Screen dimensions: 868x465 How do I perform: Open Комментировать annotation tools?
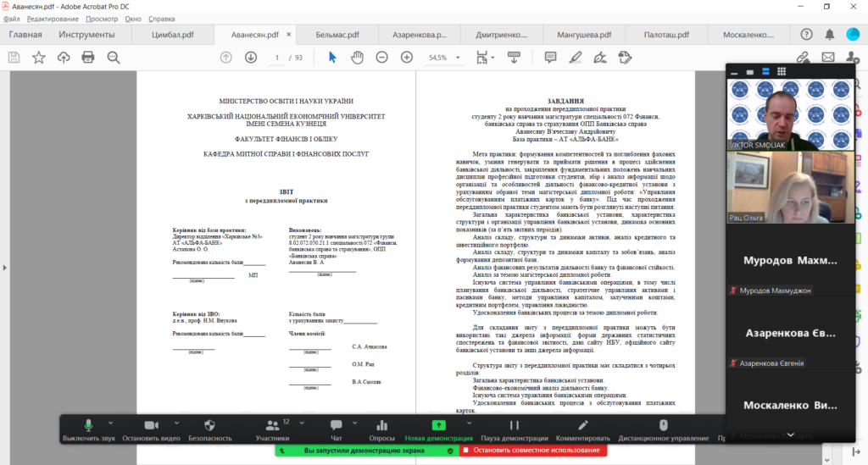(583, 430)
